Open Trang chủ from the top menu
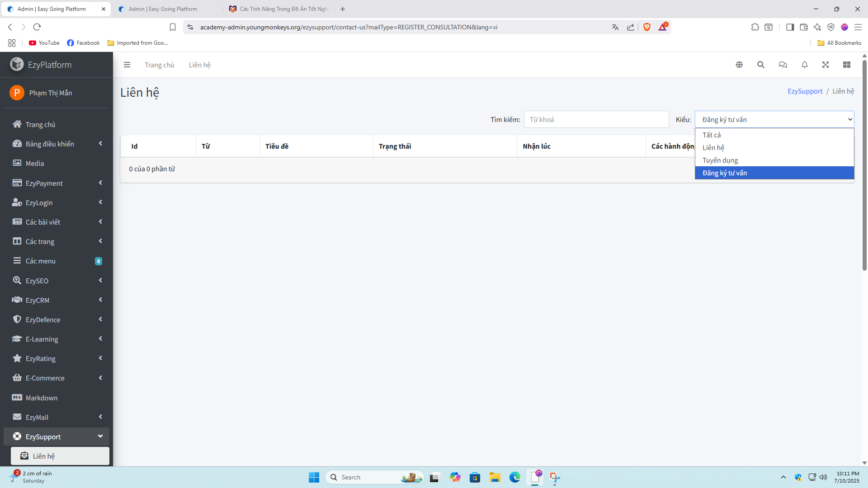This screenshot has height=488, width=868. 159,65
